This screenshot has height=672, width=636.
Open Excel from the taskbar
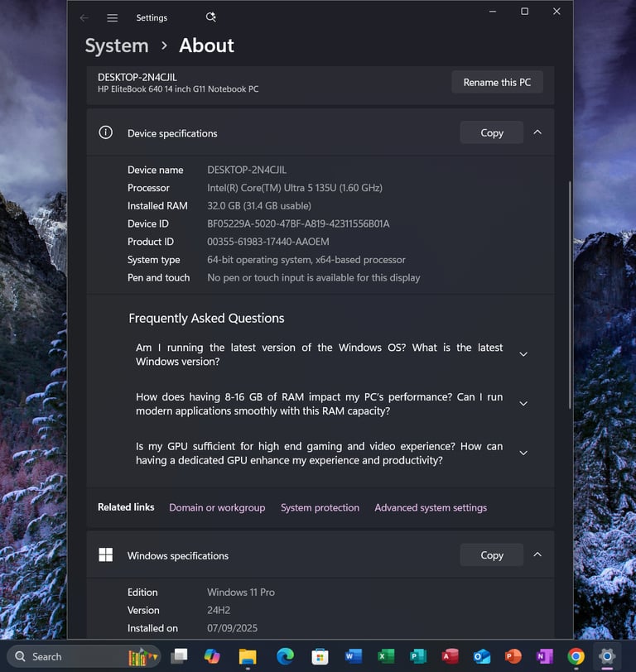386,656
